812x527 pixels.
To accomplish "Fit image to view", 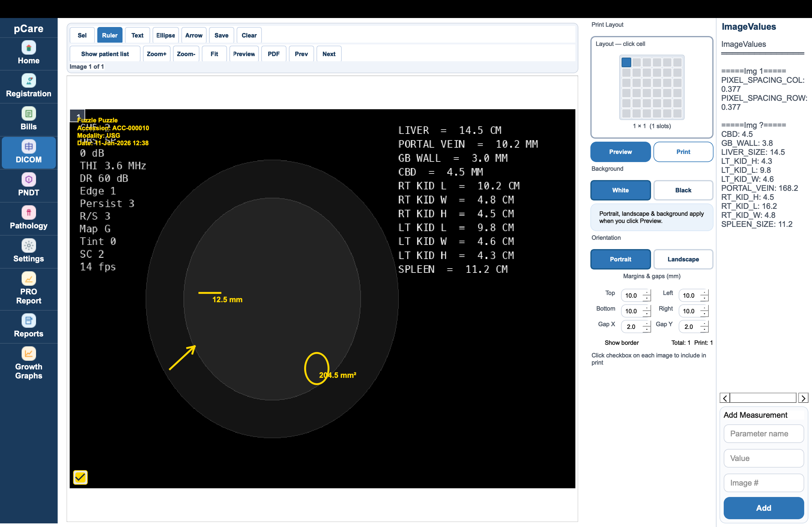I will (214, 54).
